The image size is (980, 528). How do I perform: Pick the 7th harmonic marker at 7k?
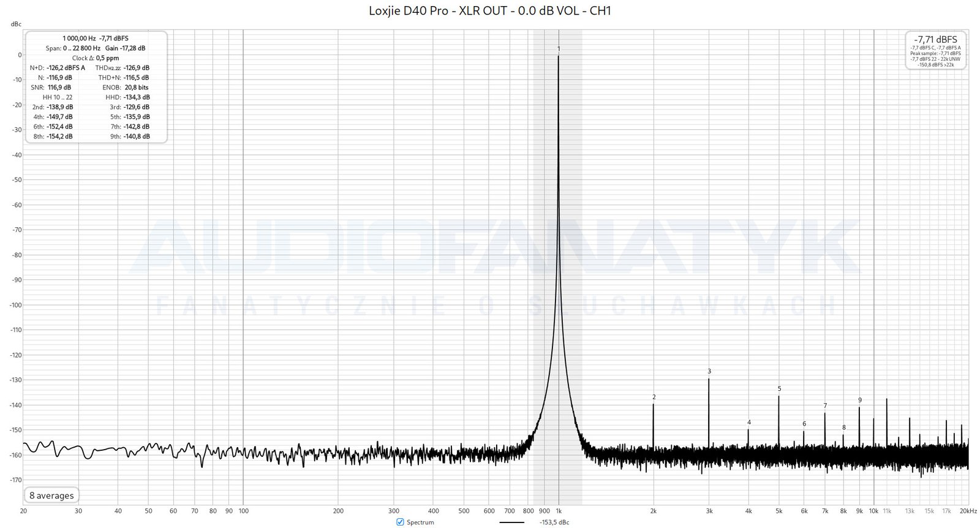(825, 405)
